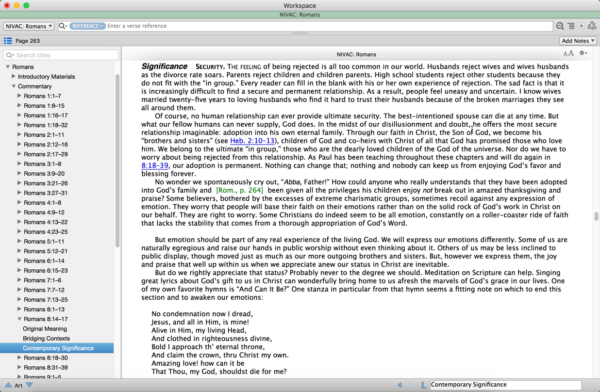This screenshot has height=392, width=600.
Task: Click the zoom-out magnifier icon in toolbar
Action: 560,26
